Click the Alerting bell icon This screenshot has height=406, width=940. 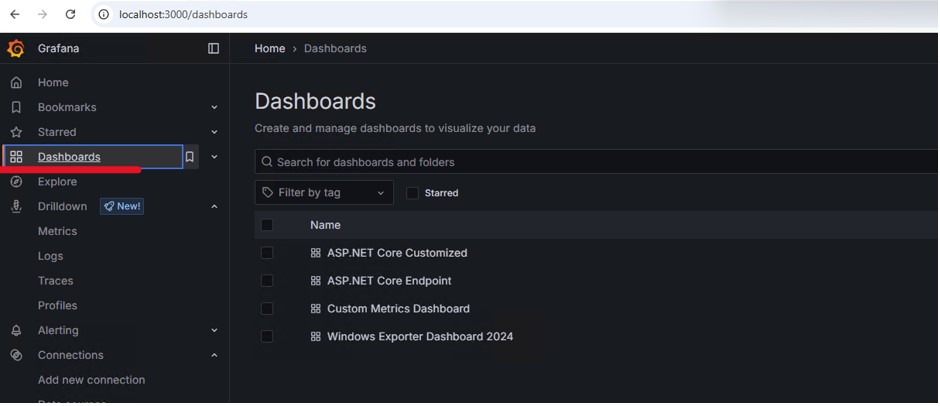tap(16, 331)
